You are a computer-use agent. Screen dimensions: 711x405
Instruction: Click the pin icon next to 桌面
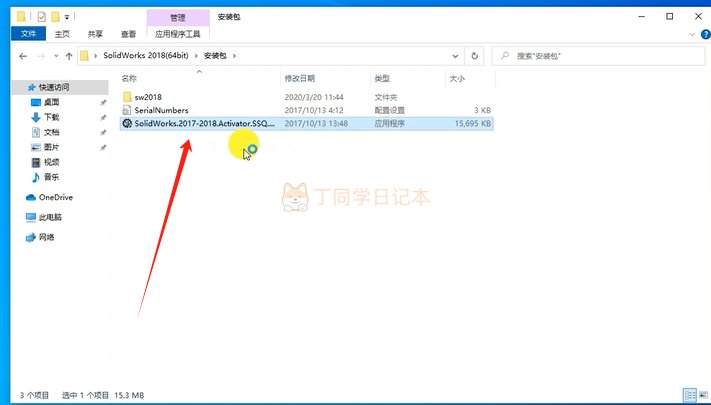[x=103, y=103]
